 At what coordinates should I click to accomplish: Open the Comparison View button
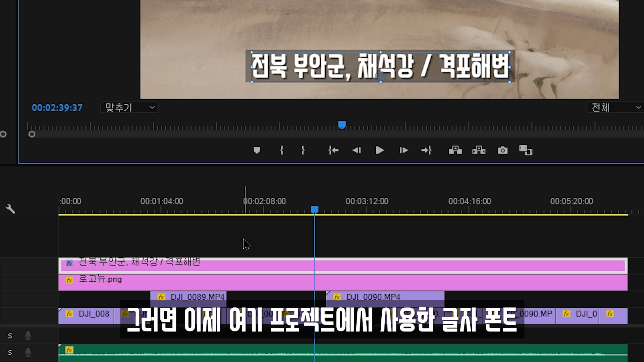pos(526,150)
